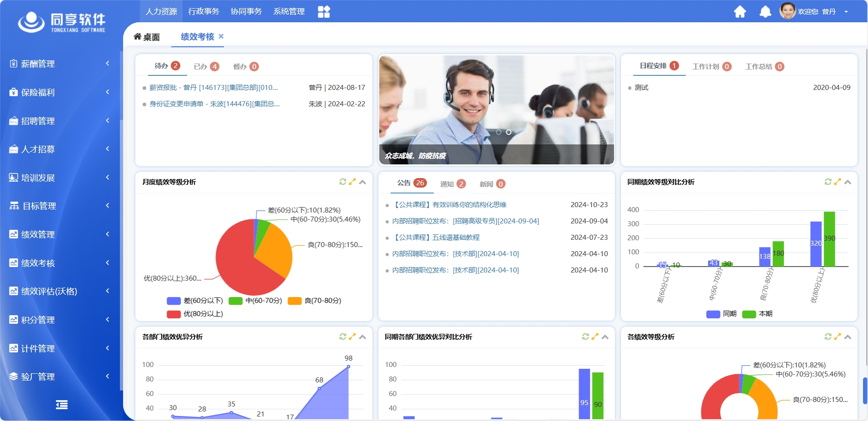Viewport: 868px width, 421px height.
Task: Switch to the 已办 tab
Action: (207, 66)
